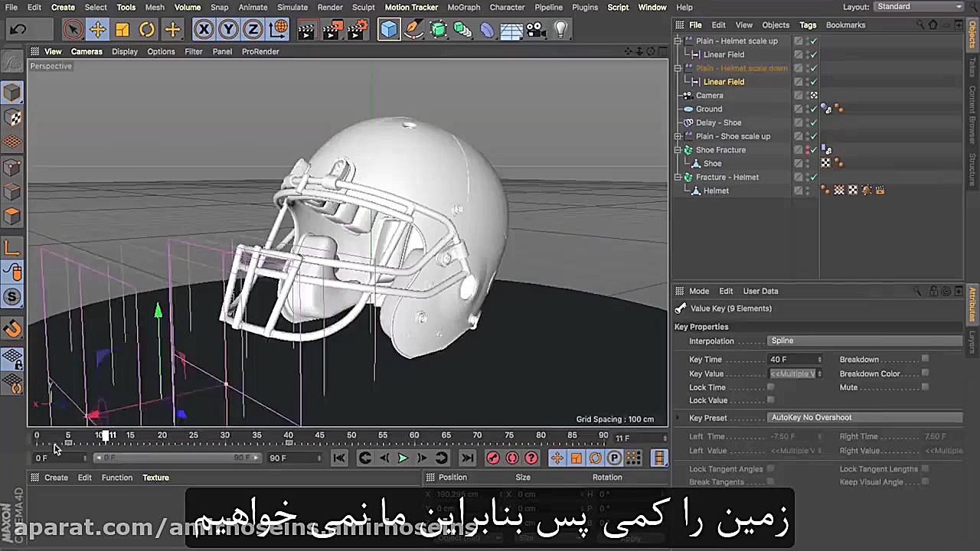Switch to the User Data tab

760,291
